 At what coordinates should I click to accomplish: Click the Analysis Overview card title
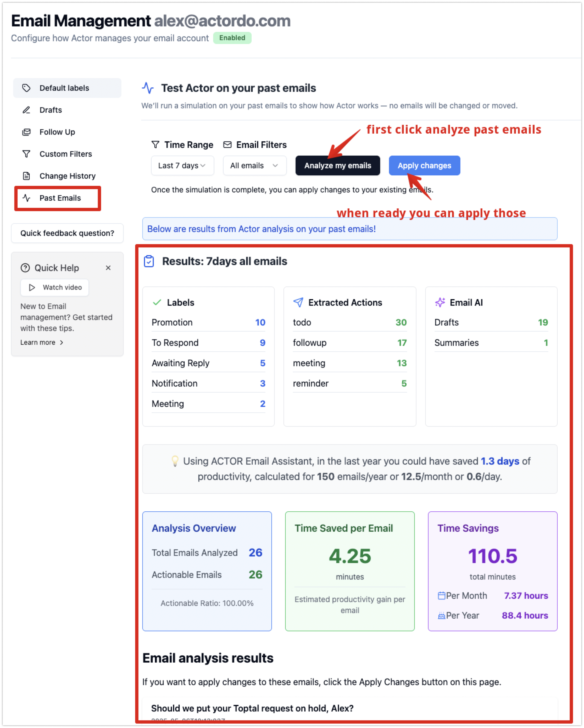click(x=194, y=528)
